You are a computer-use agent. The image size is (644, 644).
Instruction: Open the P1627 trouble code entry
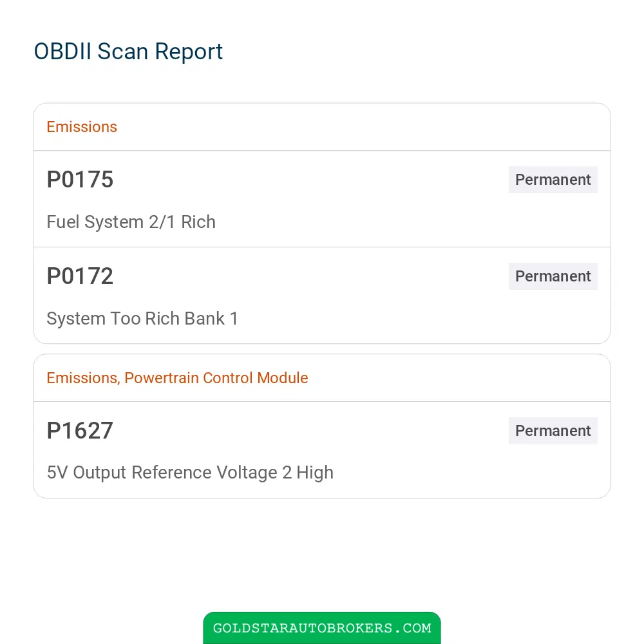(80, 430)
